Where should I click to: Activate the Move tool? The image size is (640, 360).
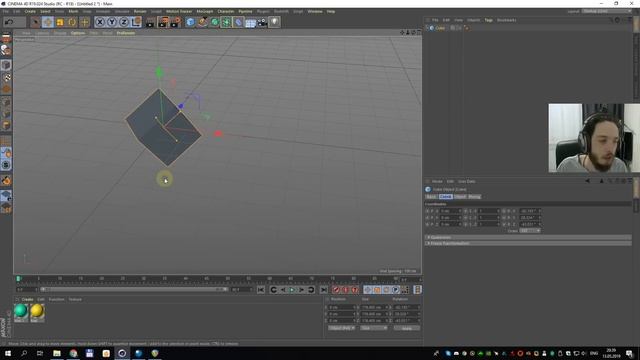pyautogui.click(x=48, y=22)
